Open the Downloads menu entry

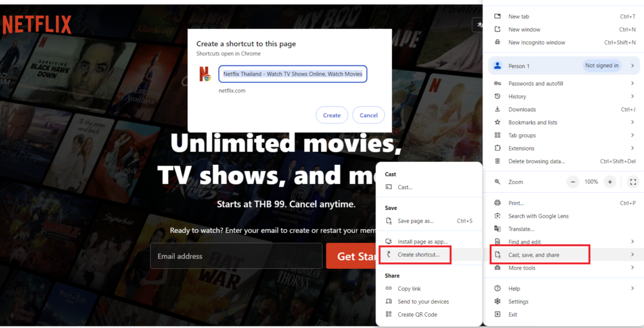point(563,110)
